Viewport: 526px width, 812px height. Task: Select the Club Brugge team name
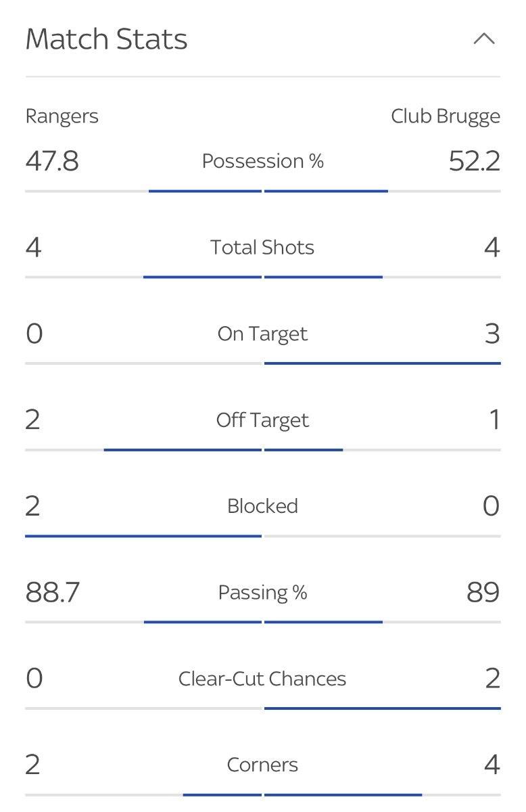tap(446, 117)
